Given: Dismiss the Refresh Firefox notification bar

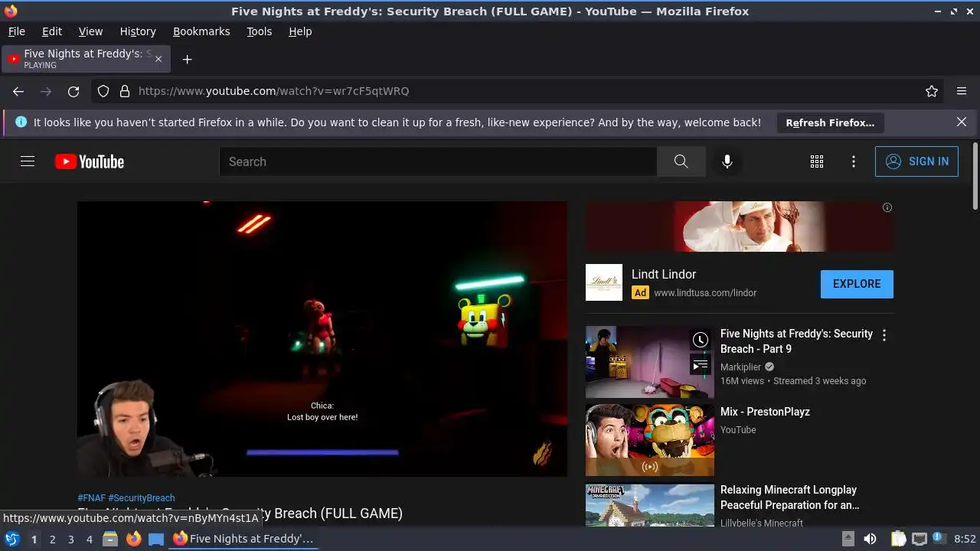Looking at the screenshot, I should [962, 122].
